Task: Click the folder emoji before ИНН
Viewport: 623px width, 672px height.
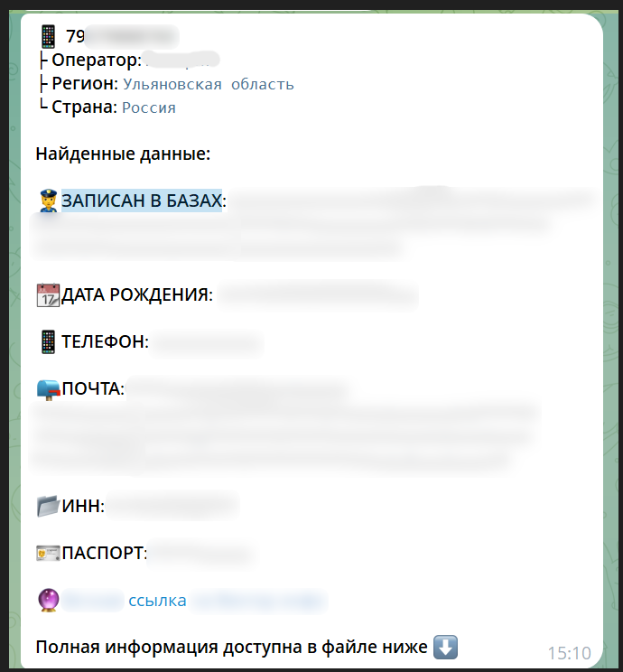Action: tap(48, 506)
